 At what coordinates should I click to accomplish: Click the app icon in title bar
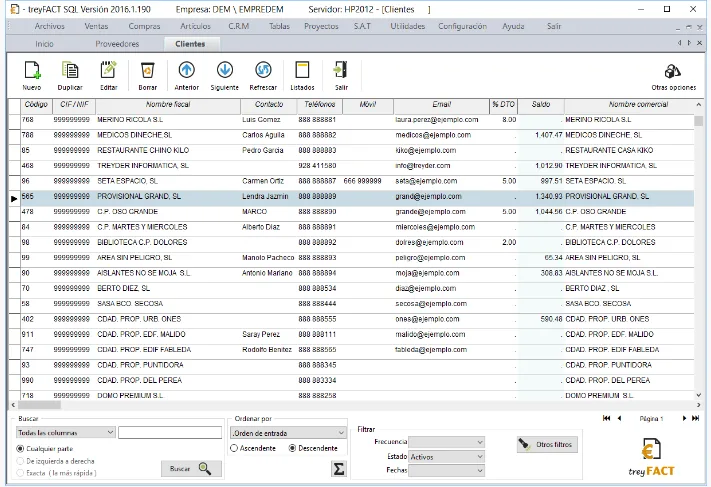[x=15, y=9]
